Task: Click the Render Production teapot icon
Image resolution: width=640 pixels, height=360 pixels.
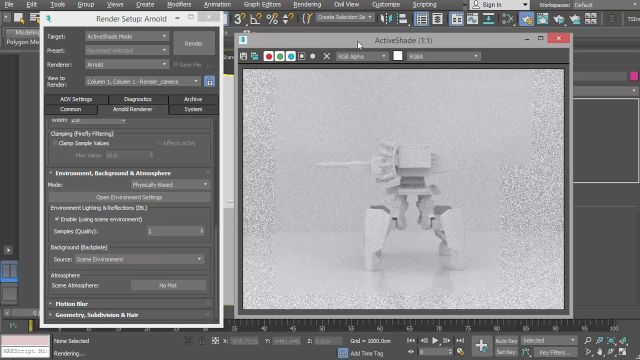Action: click(x=559, y=18)
